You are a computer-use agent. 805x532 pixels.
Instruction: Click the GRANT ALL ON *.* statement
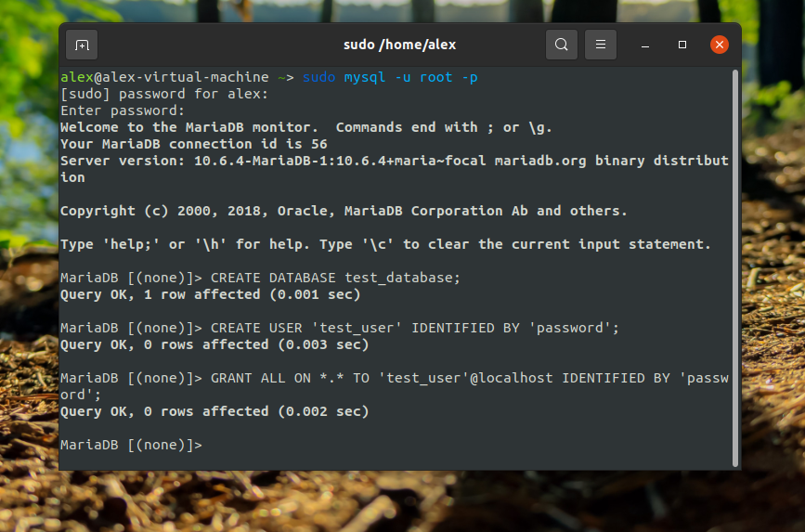click(470, 378)
